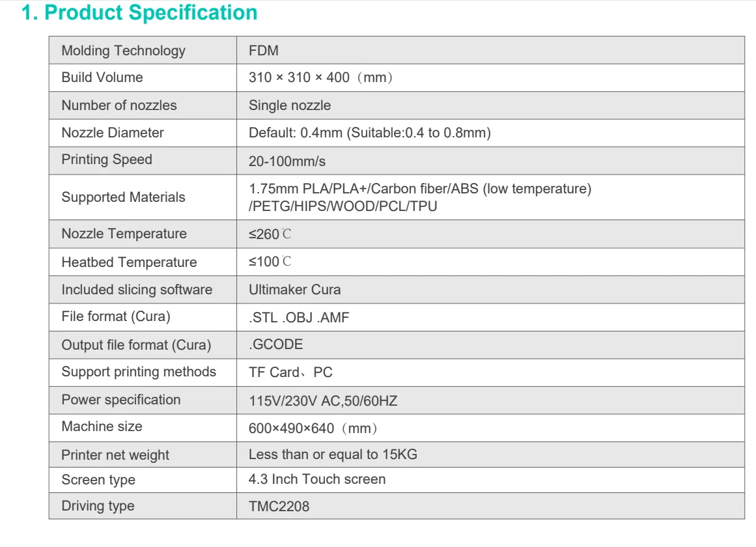Select the PETG/HIPS/WOOD/PCL/TPU text line

click(343, 206)
